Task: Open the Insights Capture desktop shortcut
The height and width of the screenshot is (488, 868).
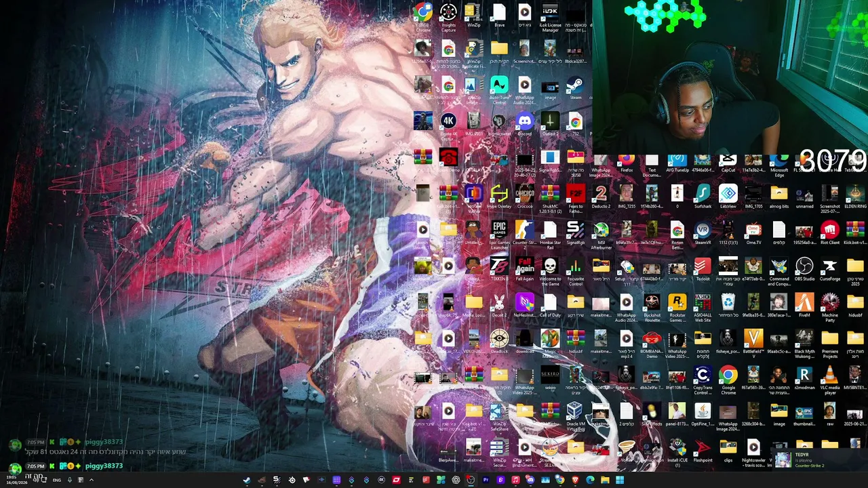Action: pyautogui.click(x=448, y=17)
